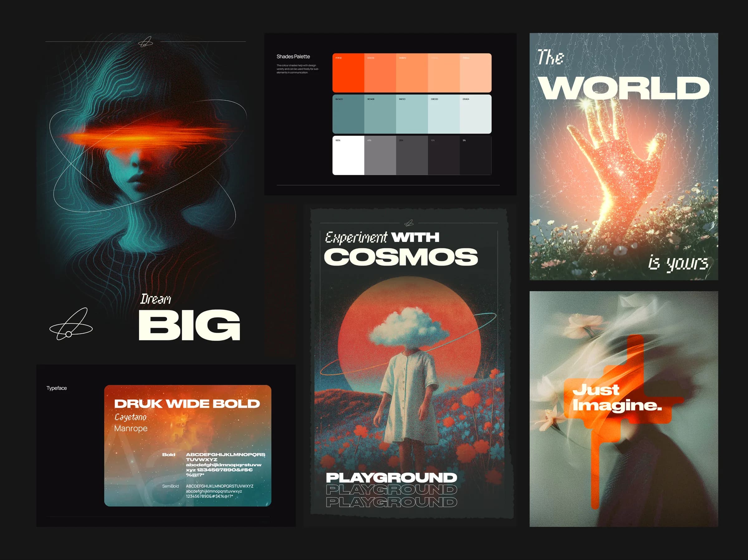Click the orbit logo above the Dream BIG portrait

(x=146, y=41)
